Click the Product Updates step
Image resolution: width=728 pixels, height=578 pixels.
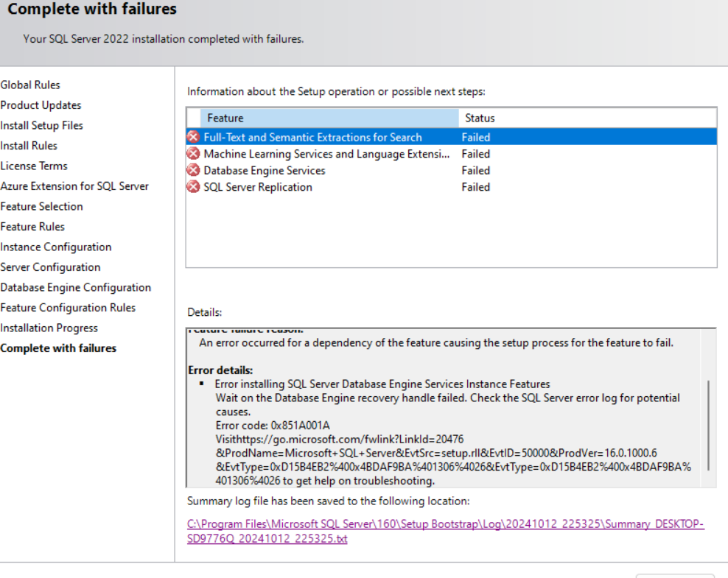point(41,105)
